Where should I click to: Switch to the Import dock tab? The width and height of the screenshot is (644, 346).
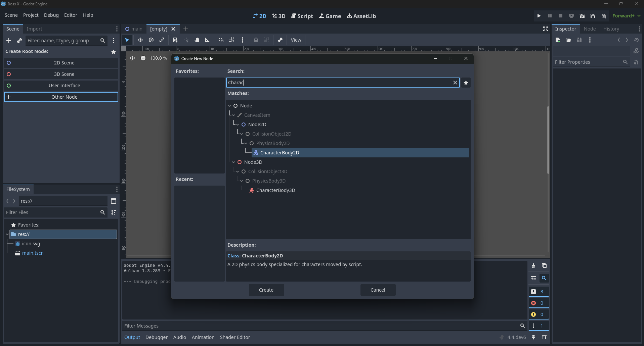pyautogui.click(x=34, y=29)
